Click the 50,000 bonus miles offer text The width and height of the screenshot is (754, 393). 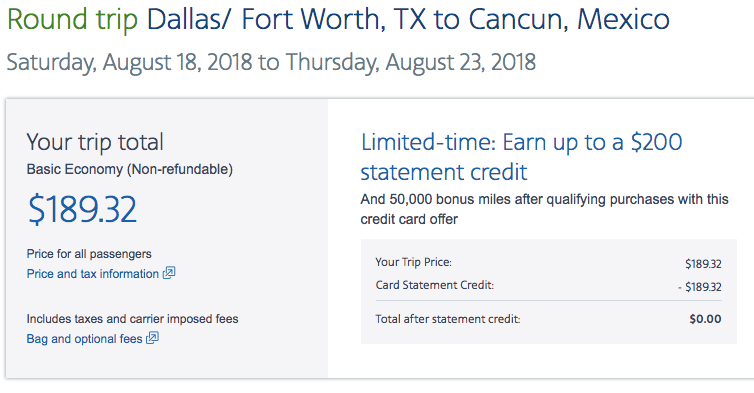pyautogui.click(x=544, y=209)
